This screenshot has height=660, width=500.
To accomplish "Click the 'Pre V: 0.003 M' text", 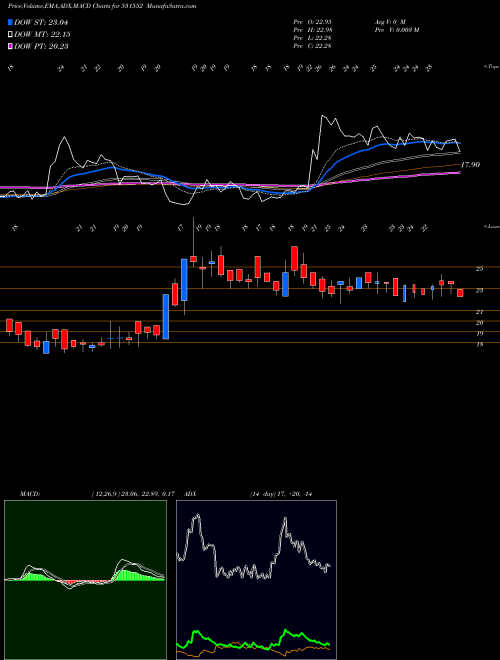I will click(x=396, y=30).
